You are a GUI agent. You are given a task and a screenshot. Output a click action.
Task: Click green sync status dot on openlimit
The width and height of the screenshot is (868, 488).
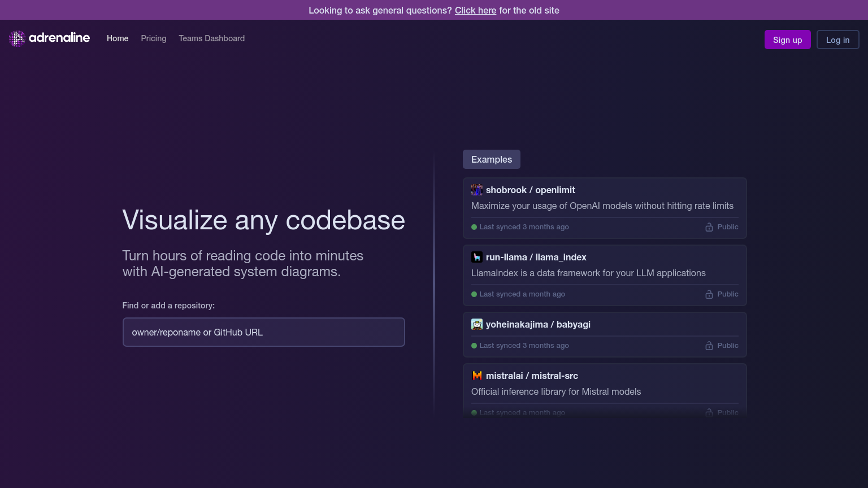[x=474, y=227]
